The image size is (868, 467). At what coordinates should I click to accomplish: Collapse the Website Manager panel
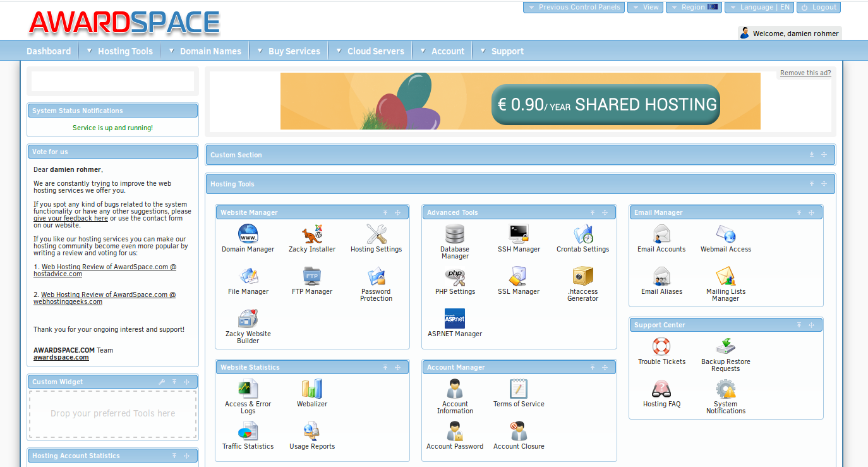pyautogui.click(x=385, y=212)
